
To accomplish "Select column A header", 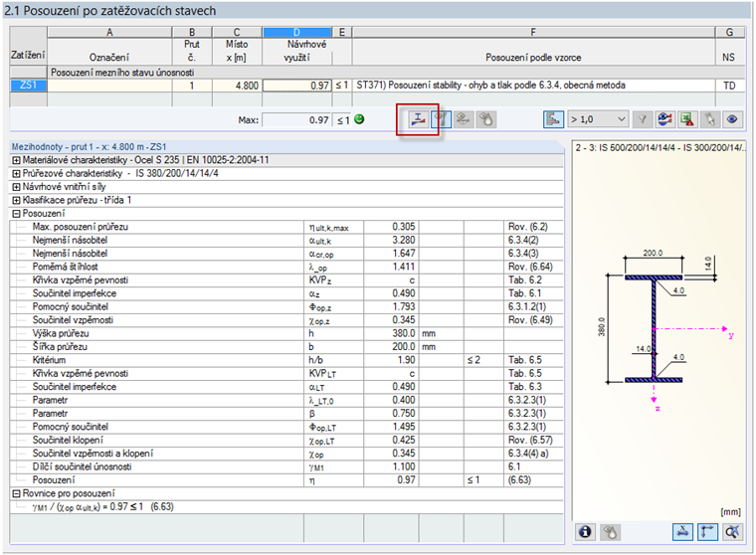I will pyautogui.click(x=110, y=32).
